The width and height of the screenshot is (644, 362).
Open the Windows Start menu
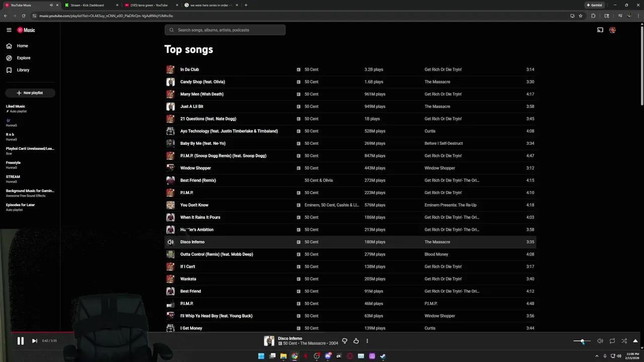(x=261, y=356)
